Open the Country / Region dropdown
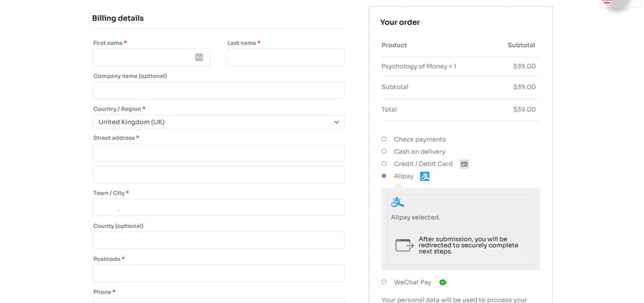The image size is (644, 303). (x=218, y=122)
